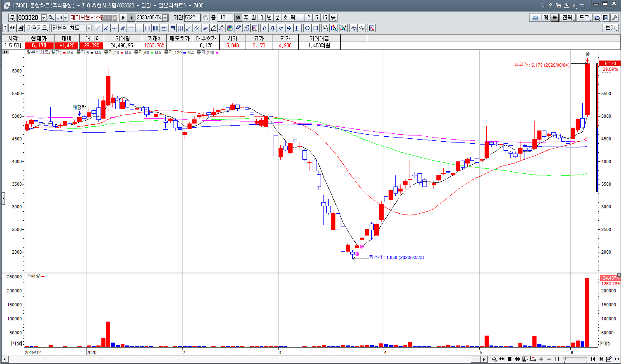Viewport: 621px width, 364px height.
Task: Click the horizontal scrollbar left arrow
Action: (5, 359)
